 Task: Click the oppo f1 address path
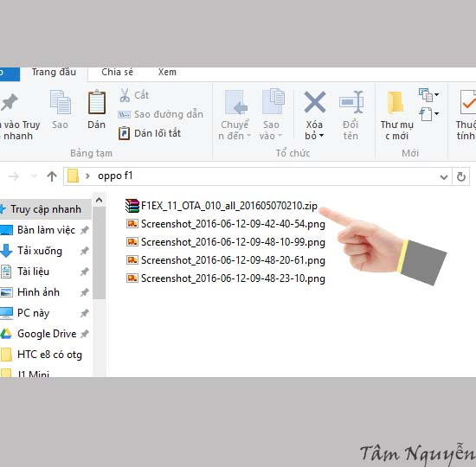(x=115, y=176)
